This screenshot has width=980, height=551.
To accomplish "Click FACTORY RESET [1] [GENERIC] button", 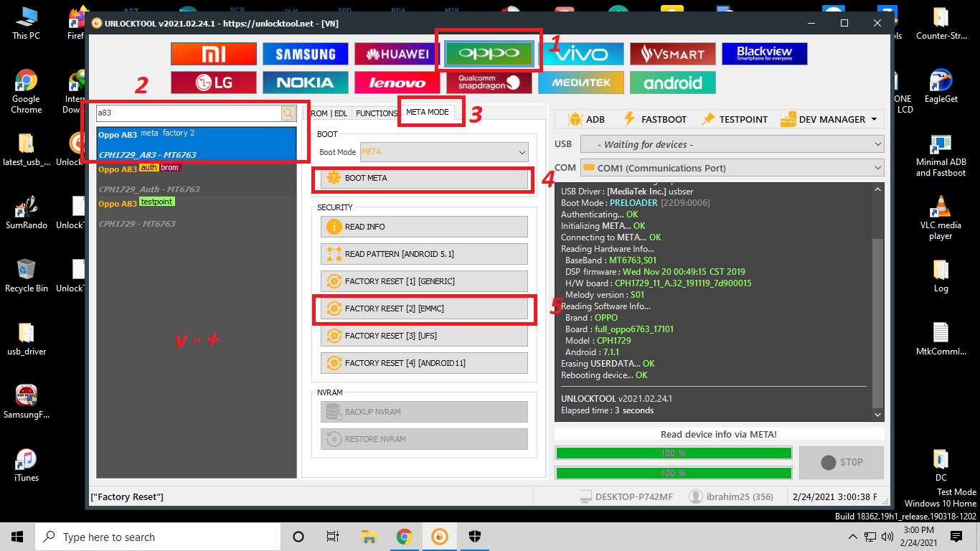I will click(424, 281).
